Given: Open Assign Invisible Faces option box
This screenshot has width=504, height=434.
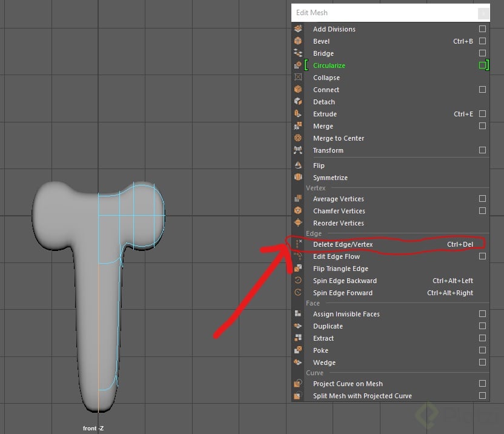Looking at the screenshot, I should tap(482, 313).
